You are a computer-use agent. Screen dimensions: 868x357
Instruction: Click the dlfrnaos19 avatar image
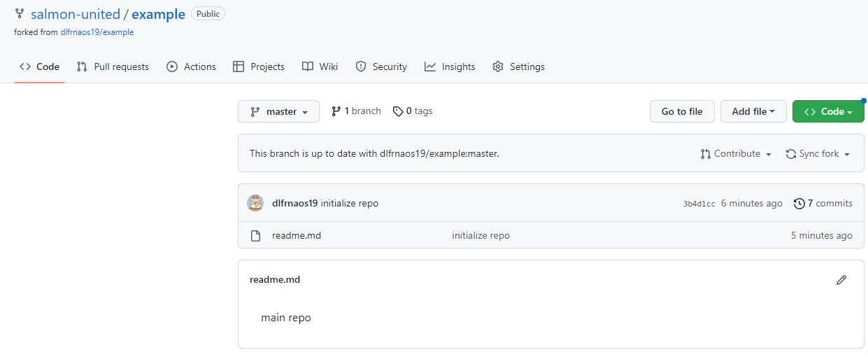coord(255,203)
